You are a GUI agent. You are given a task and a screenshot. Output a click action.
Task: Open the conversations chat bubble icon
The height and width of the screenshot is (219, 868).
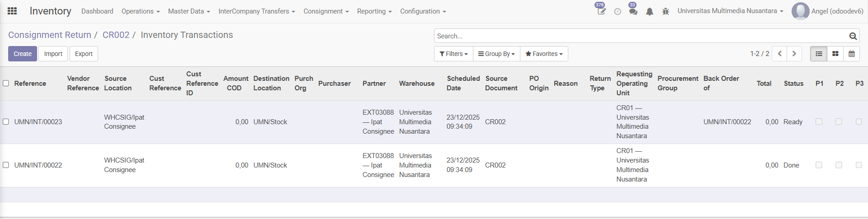pos(633,12)
